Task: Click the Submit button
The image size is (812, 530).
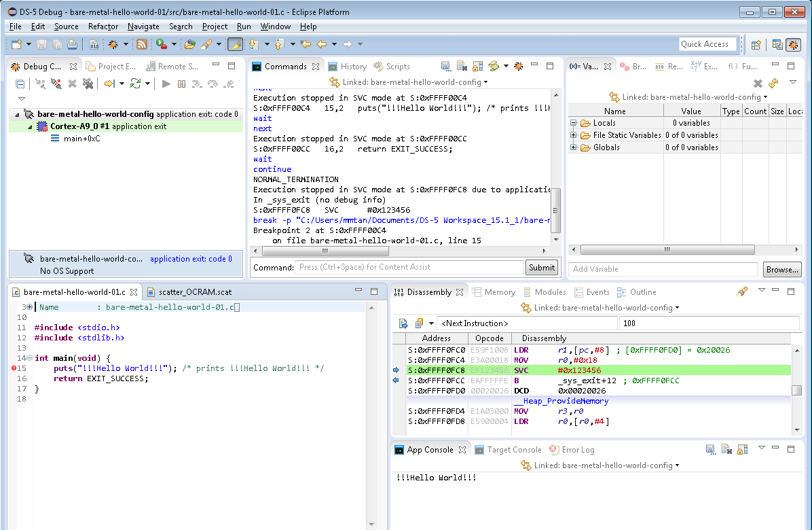Action: tap(541, 268)
